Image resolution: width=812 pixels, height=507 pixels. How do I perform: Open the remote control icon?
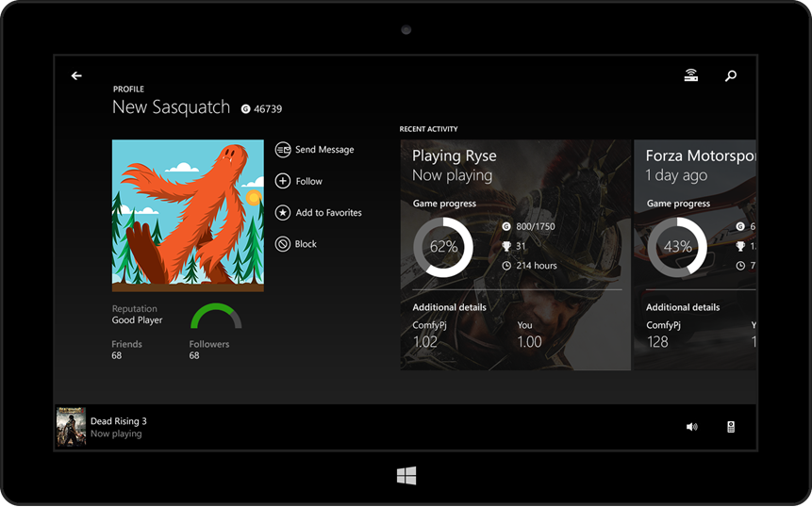731,427
